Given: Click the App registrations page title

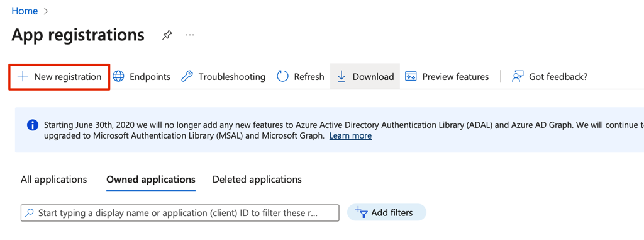Looking at the screenshot, I should point(78,35).
